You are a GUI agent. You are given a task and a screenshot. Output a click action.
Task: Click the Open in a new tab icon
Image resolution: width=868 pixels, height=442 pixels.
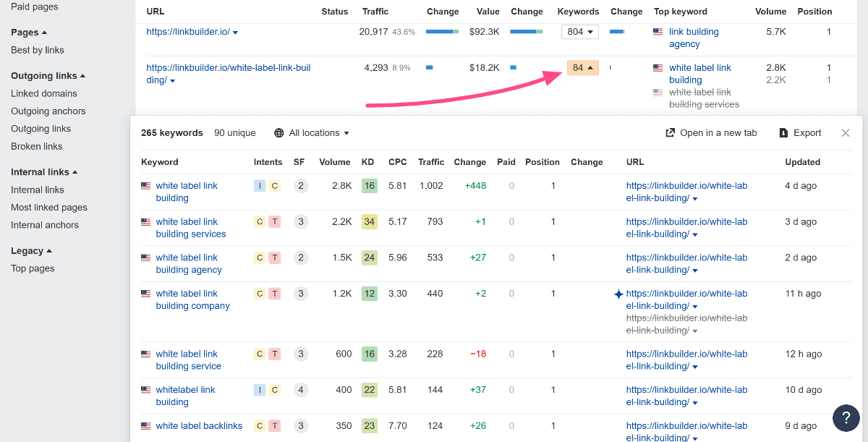(671, 133)
